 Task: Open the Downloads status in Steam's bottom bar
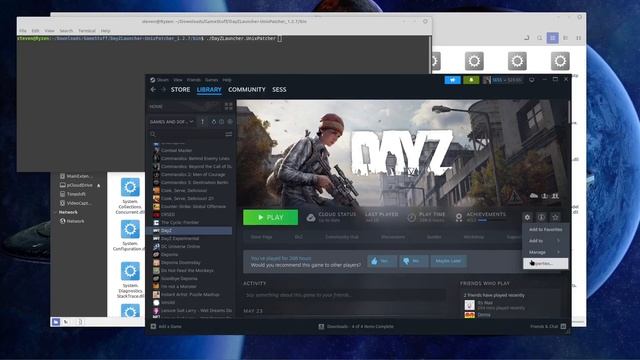356,326
